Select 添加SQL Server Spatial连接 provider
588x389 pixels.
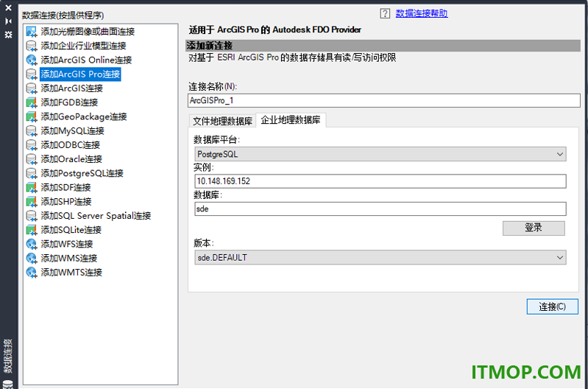coord(96,216)
